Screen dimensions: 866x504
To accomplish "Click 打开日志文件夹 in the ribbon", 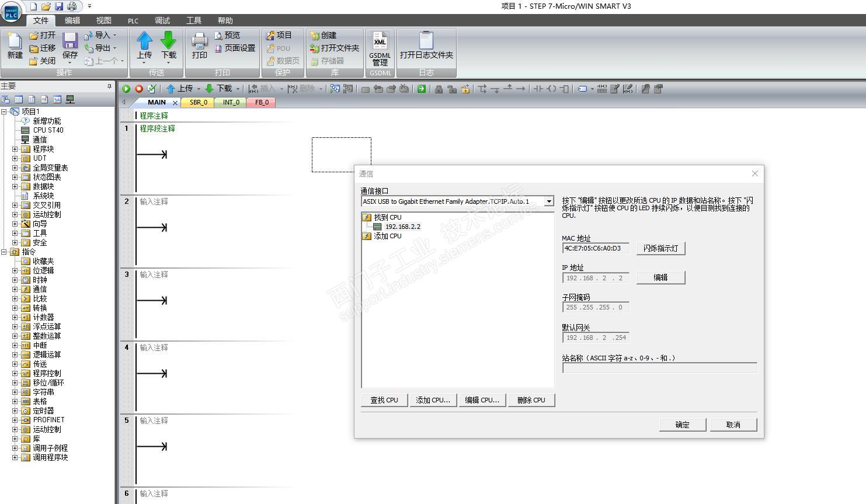I will tap(426, 46).
